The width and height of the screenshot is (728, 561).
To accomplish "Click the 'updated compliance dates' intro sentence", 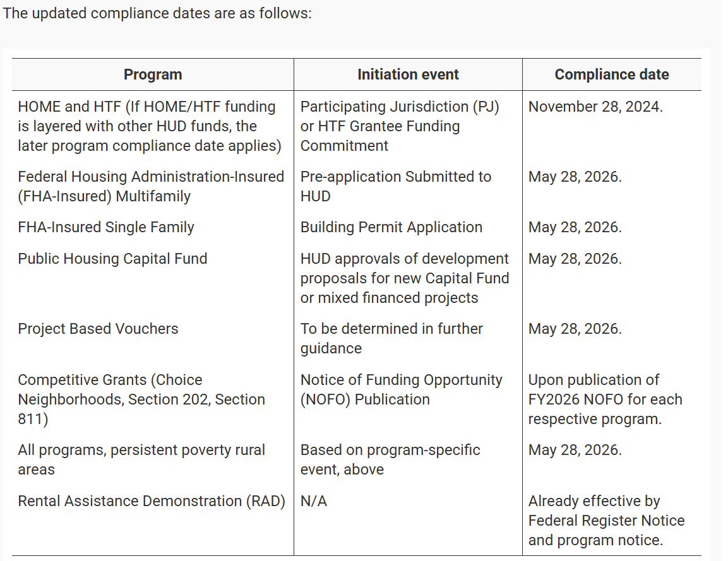I will 157,13.
